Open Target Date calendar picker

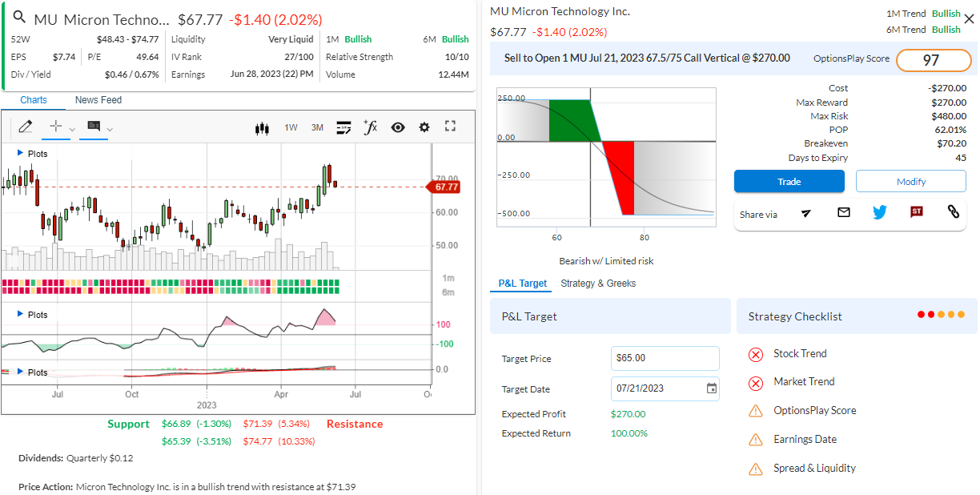(x=711, y=388)
